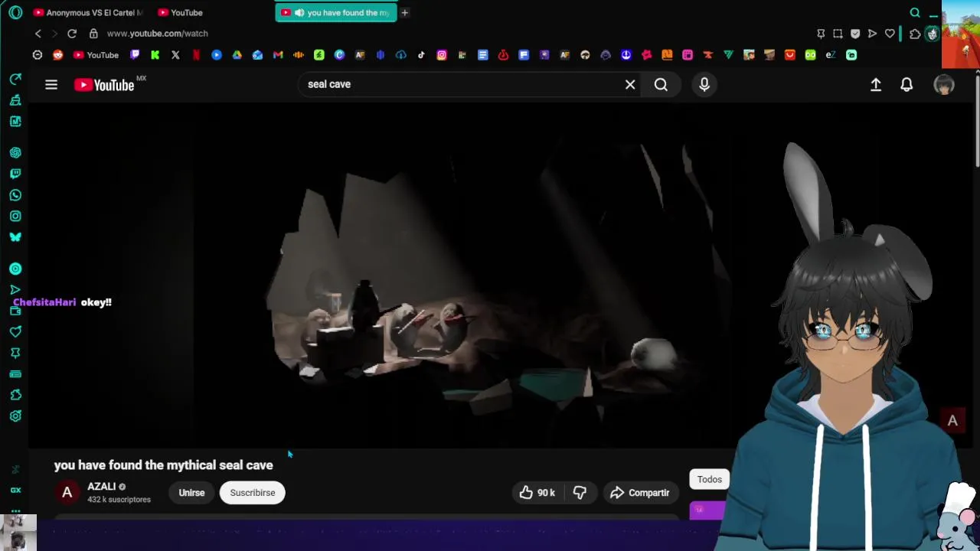The width and height of the screenshot is (980, 551).
Task: Like the video with 90 k likes
Action: pos(537,493)
